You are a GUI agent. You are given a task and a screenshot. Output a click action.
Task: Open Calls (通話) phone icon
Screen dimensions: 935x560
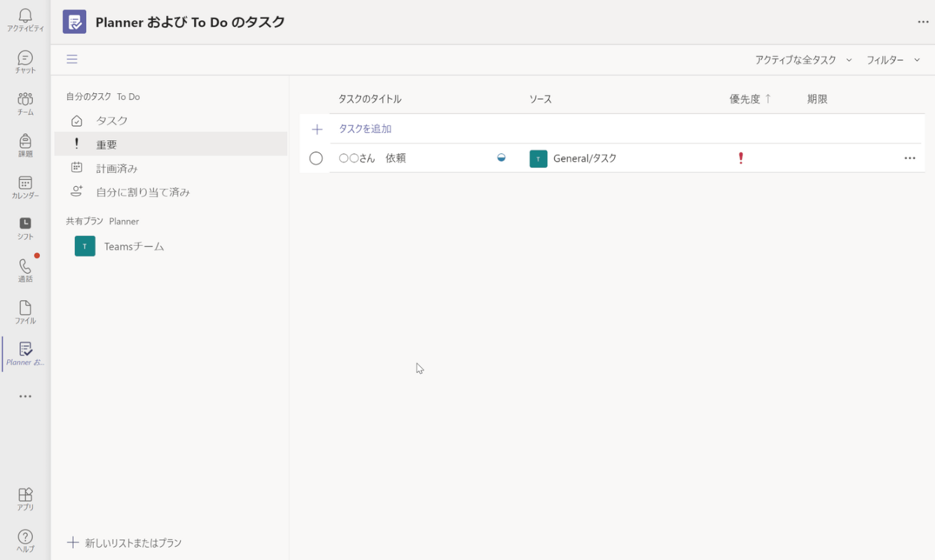(x=25, y=270)
